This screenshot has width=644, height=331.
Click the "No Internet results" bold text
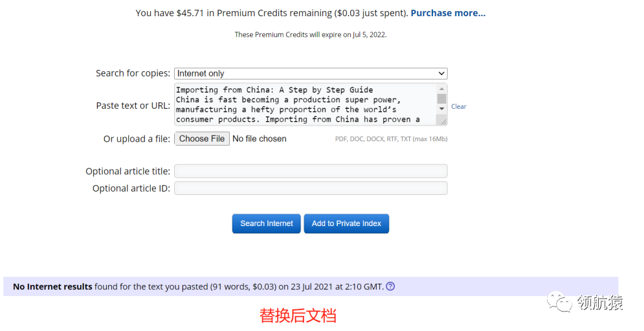coord(52,286)
